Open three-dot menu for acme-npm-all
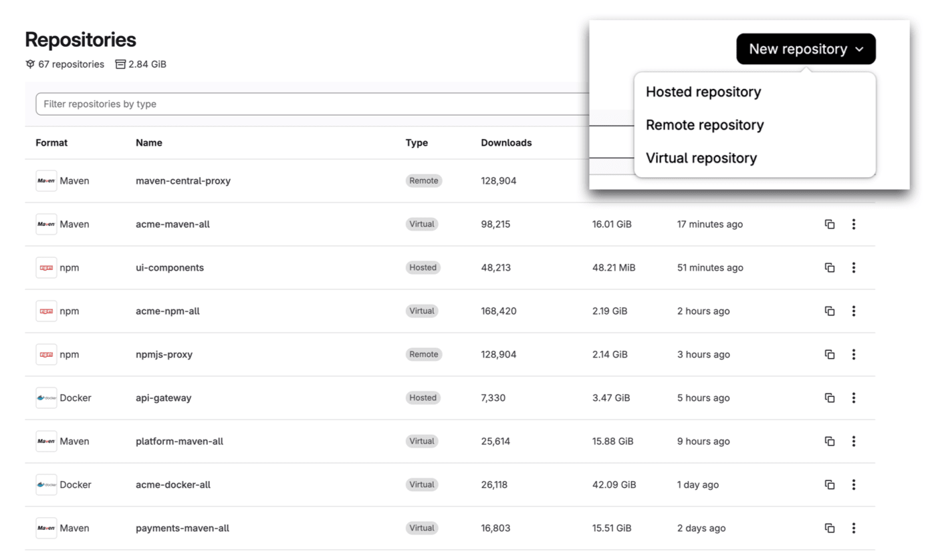Image resolution: width=926 pixels, height=560 pixels. [x=854, y=311]
